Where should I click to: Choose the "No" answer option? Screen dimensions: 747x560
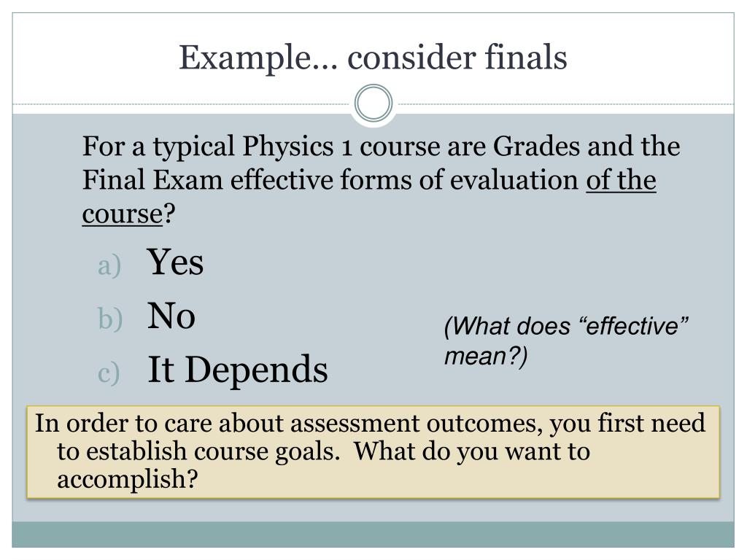[171, 316]
